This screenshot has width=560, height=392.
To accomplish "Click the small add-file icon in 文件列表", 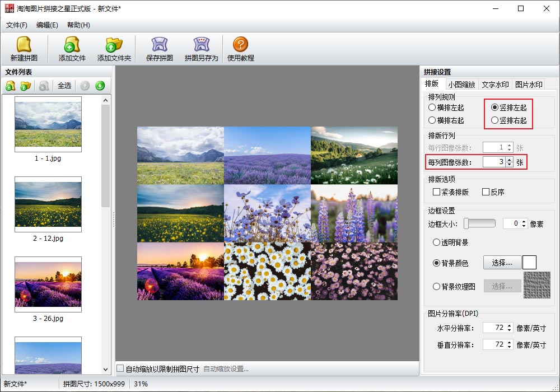I will (10, 86).
